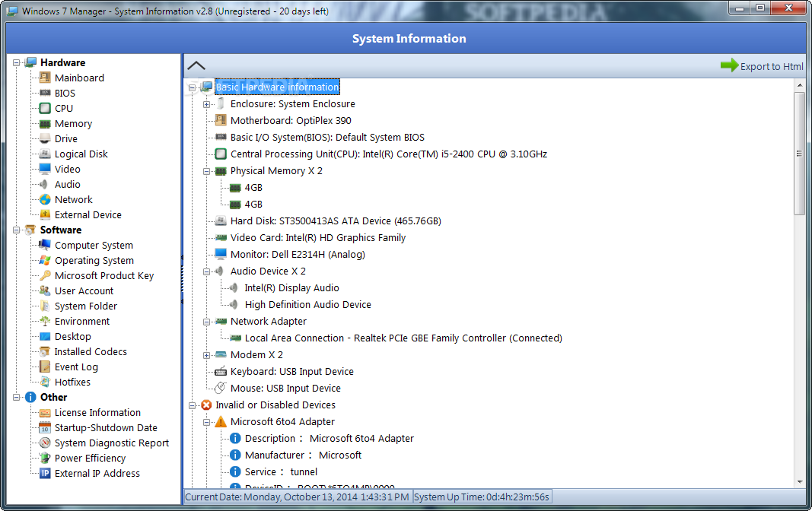This screenshot has height=511, width=812.
Task: Click the CPU icon in the sidebar
Action: point(45,108)
